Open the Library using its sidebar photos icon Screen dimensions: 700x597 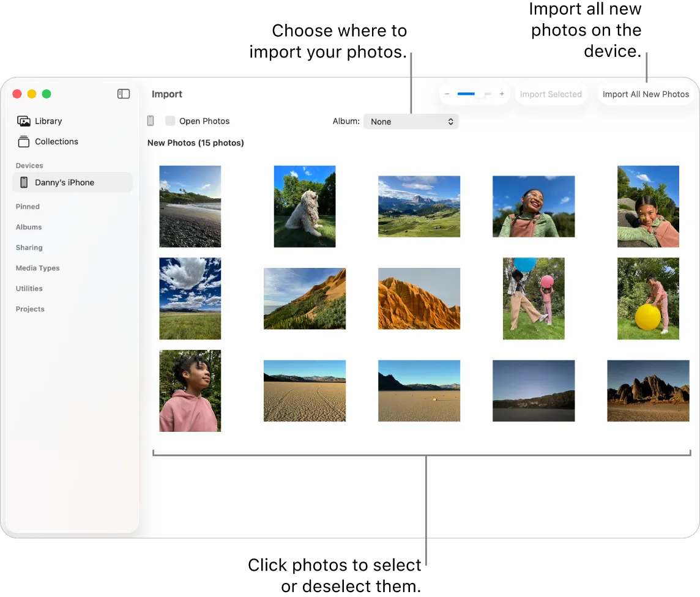[24, 121]
